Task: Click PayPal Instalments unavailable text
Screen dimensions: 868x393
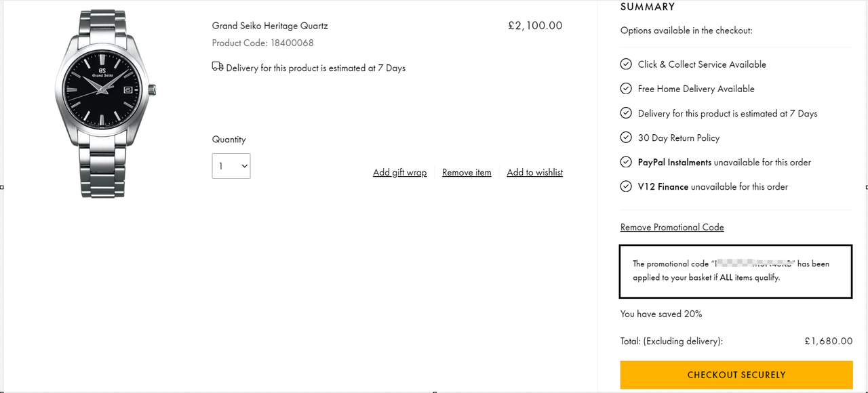Action: click(x=724, y=162)
